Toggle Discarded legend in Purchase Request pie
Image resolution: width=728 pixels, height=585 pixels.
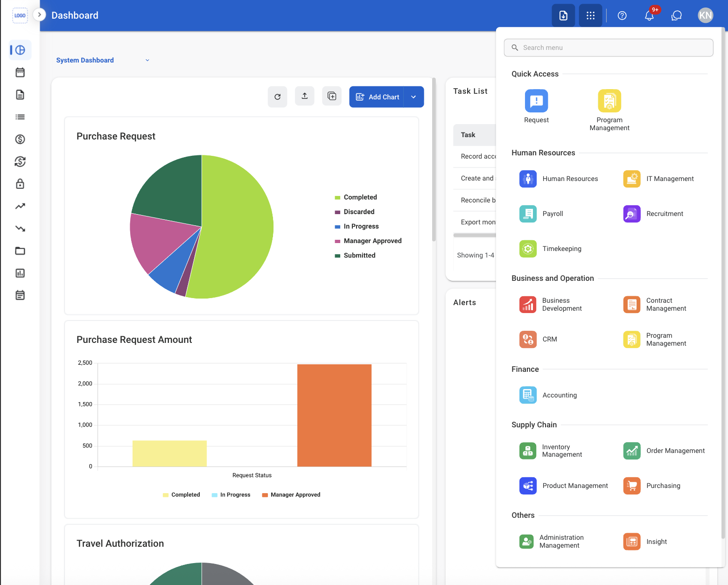[355, 212]
